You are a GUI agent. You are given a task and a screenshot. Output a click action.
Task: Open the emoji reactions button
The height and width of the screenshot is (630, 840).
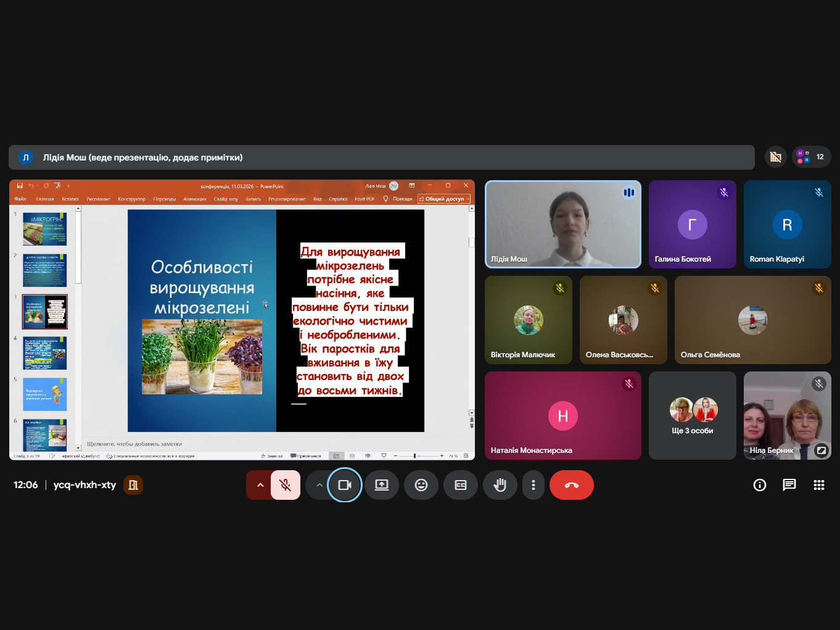[x=421, y=485]
